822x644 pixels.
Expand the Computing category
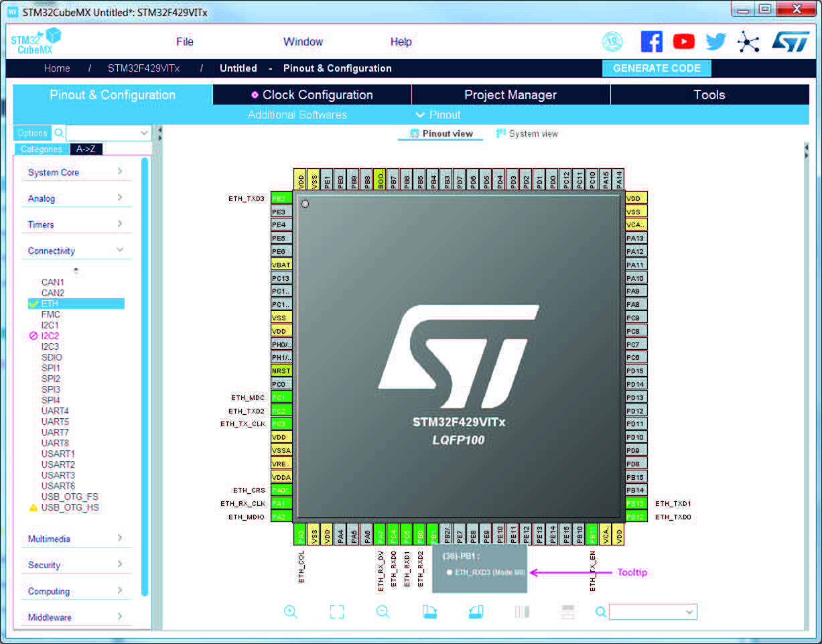75,591
